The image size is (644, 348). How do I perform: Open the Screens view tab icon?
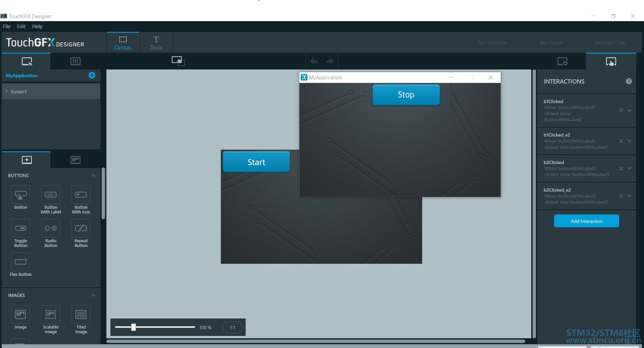[x=27, y=61]
